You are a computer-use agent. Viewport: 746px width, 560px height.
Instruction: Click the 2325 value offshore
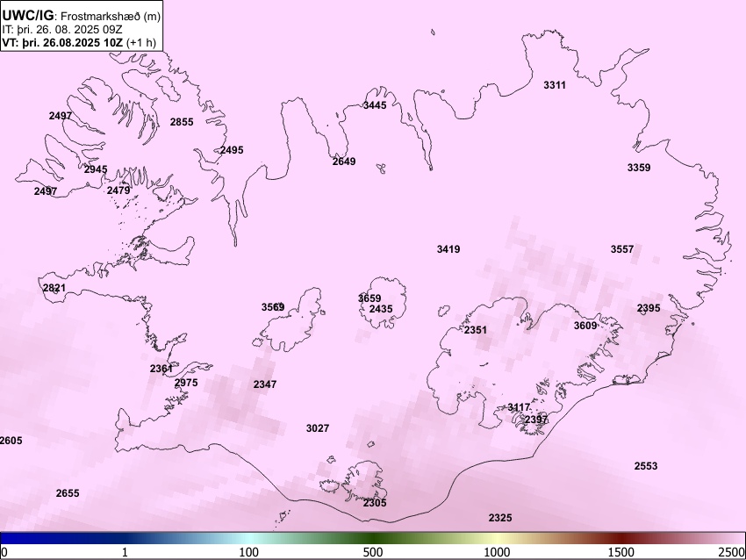500,518
